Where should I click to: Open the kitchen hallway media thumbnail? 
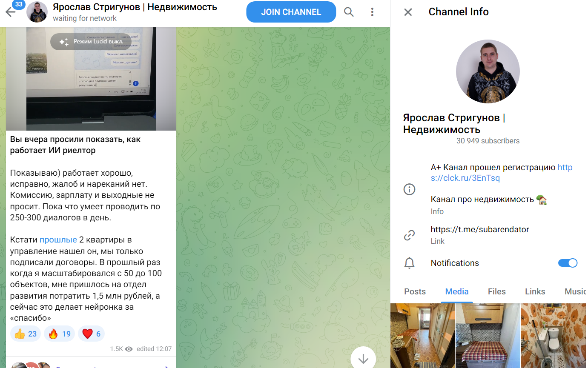pyautogui.click(x=422, y=336)
